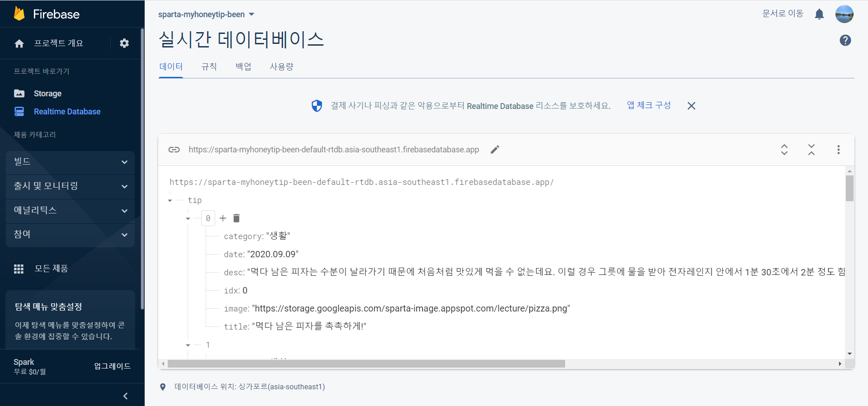The width and height of the screenshot is (868, 406).
Task: Add child to node 0
Action: tap(223, 218)
